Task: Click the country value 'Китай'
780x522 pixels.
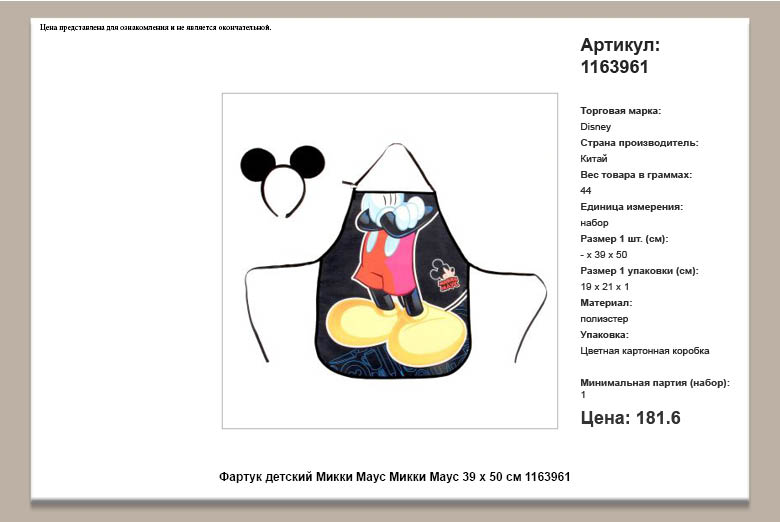Action: (x=593, y=159)
